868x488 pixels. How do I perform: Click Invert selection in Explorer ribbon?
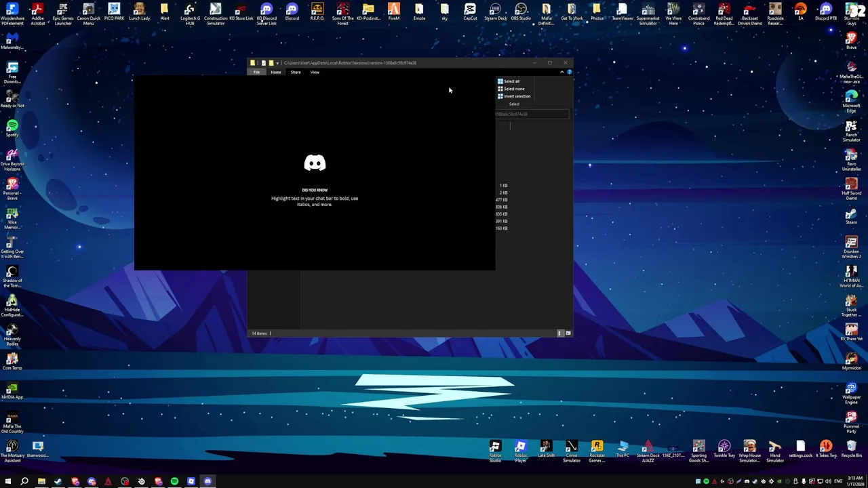tap(514, 96)
